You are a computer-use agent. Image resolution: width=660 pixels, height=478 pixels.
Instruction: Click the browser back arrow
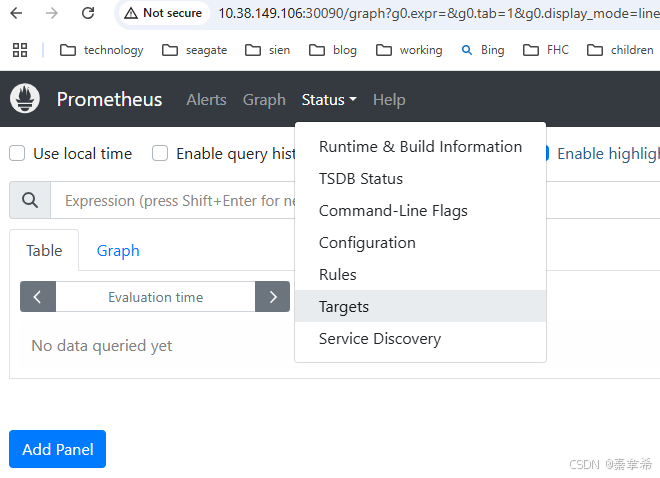click(16, 13)
